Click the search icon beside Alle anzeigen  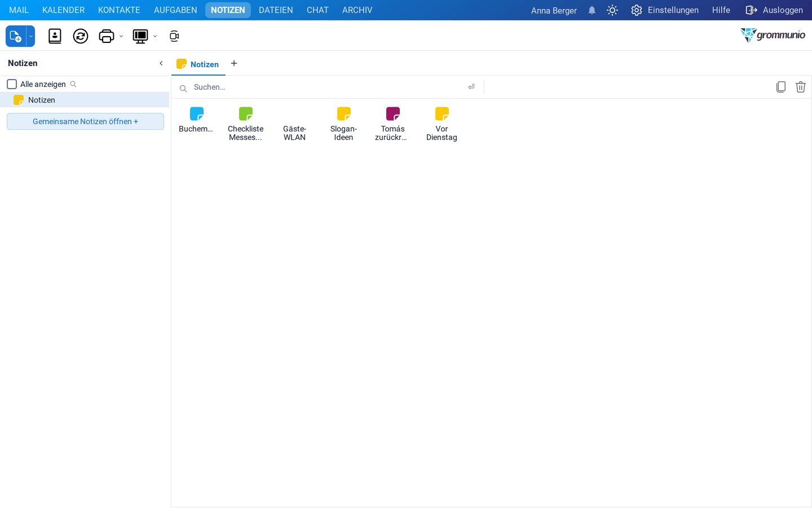pyautogui.click(x=73, y=84)
